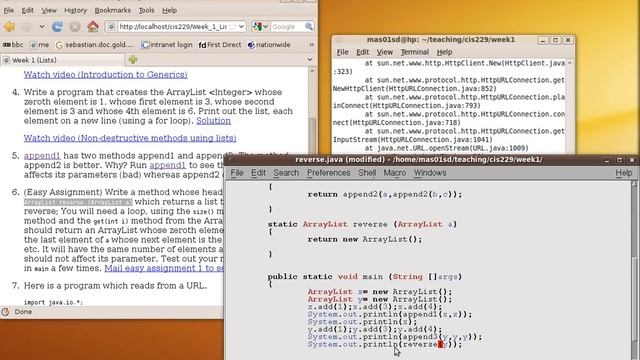Open terminal window Edit menu
Viewport: 640px width, 360px height.
(x=362, y=52)
